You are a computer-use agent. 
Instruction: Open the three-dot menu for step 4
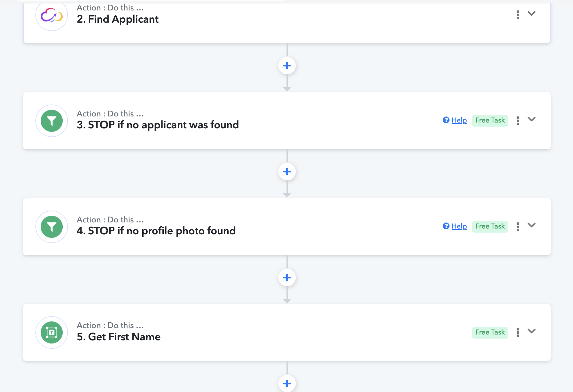518,227
